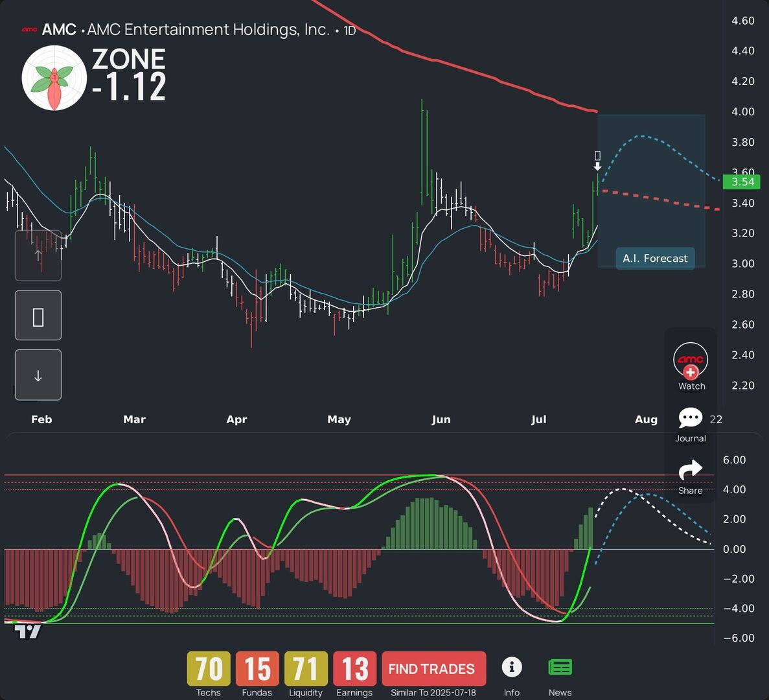The image size is (769, 700).
Task: Click the 4.00 price axis label
Action: [x=743, y=112]
